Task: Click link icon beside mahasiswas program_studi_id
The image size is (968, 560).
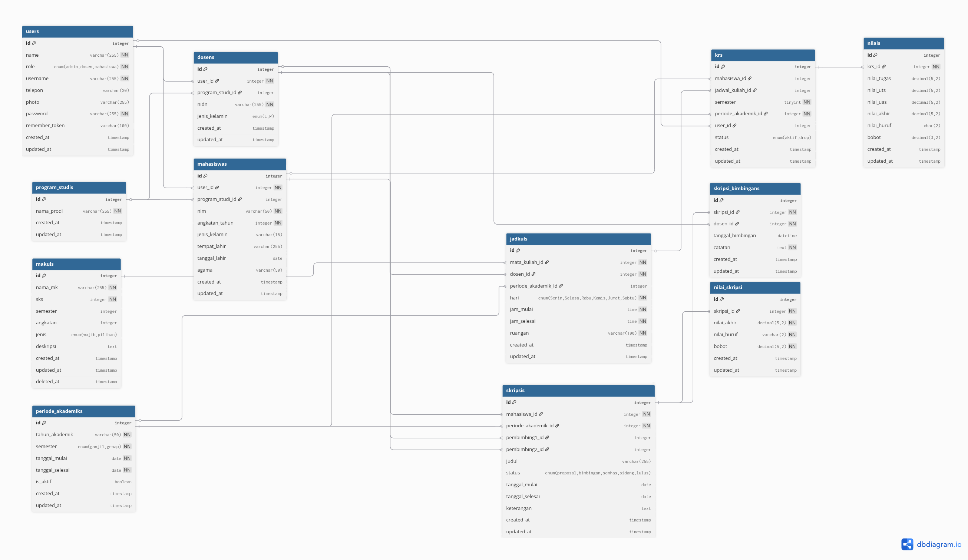Action: pos(240,199)
